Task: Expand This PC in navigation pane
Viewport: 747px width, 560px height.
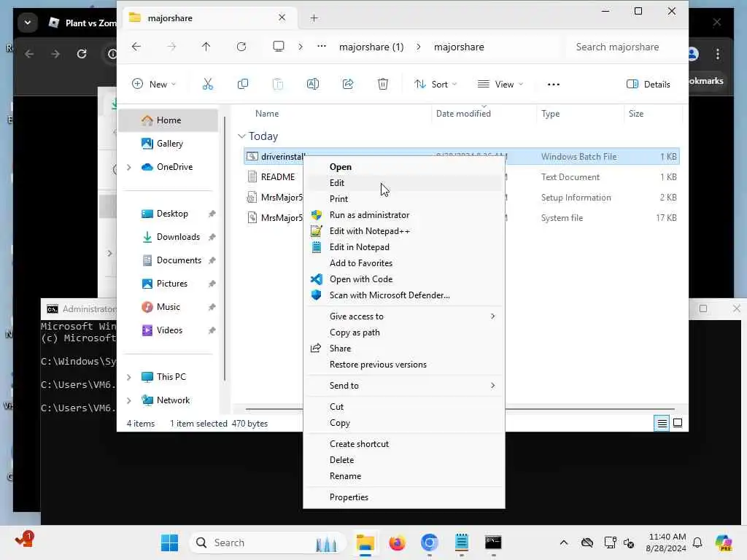Action: point(128,377)
